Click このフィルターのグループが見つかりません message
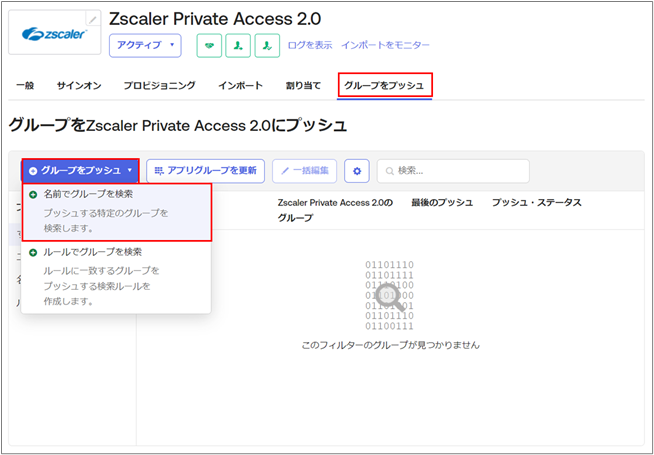The image size is (654, 455). point(390,346)
